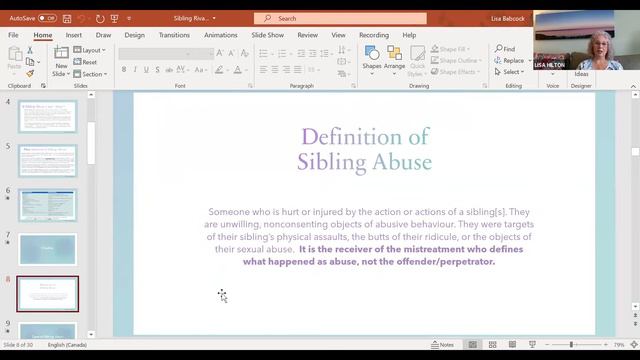Select slide 6 thumbnail

click(x=47, y=205)
